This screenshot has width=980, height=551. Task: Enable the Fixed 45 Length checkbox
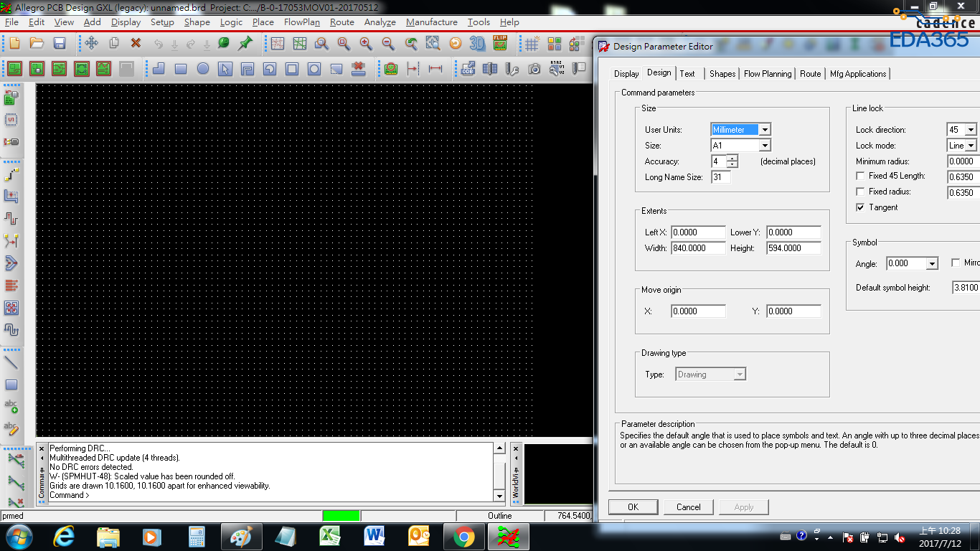click(860, 176)
